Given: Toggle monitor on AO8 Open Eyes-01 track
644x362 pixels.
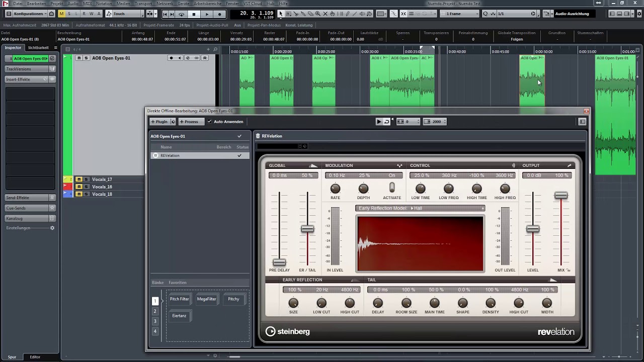Looking at the screenshot, I should pos(180,58).
